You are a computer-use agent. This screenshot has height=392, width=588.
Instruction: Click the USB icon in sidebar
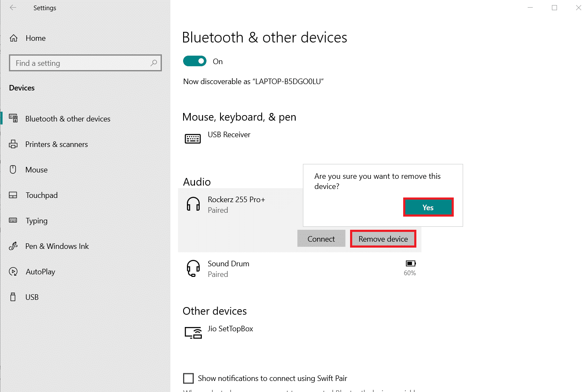point(13,297)
